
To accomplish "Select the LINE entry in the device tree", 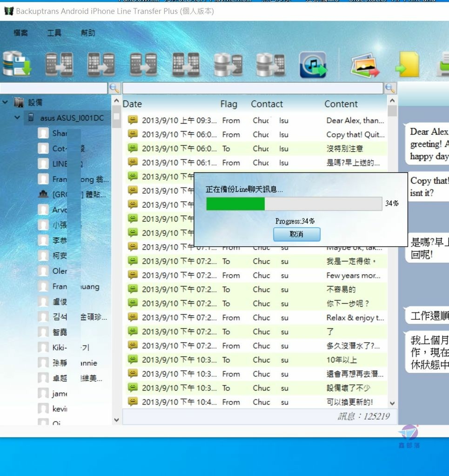I will click(60, 164).
